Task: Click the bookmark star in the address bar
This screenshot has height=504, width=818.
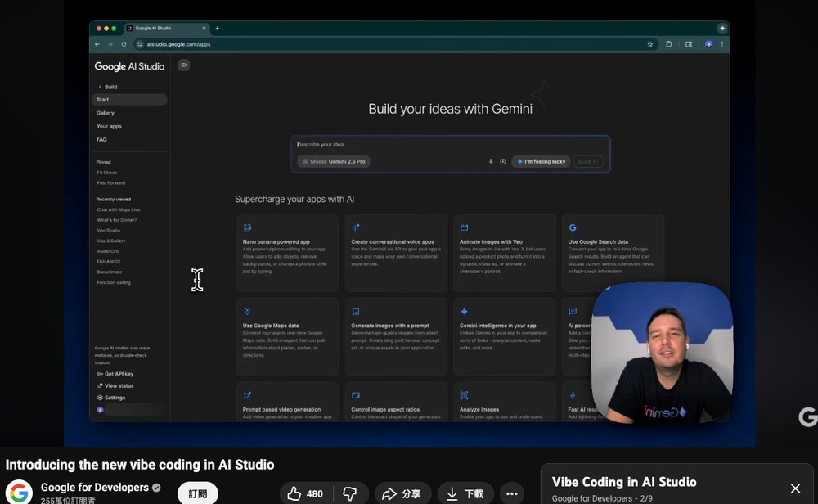Action: click(x=649, y=44)
